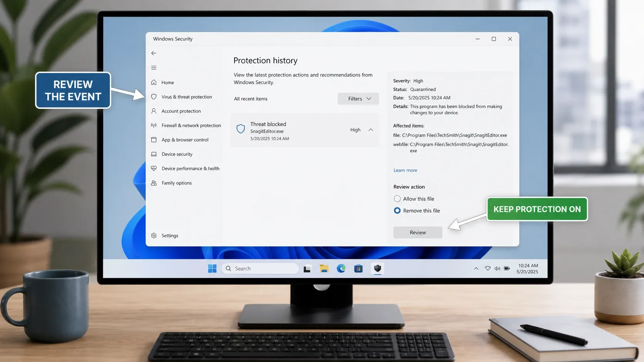644x362 pixels.
Task: Click the Device performance & health heart icon
Action: pos(154,168)
